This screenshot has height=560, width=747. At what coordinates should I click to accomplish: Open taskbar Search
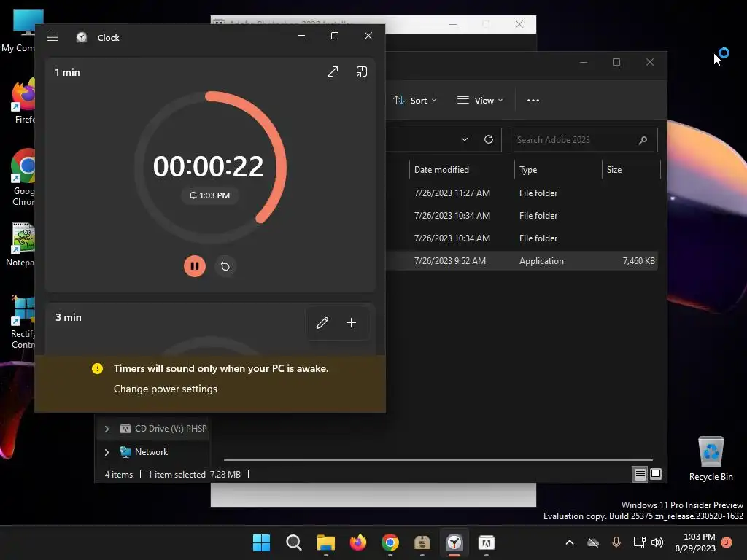click(x=293, y=542)
